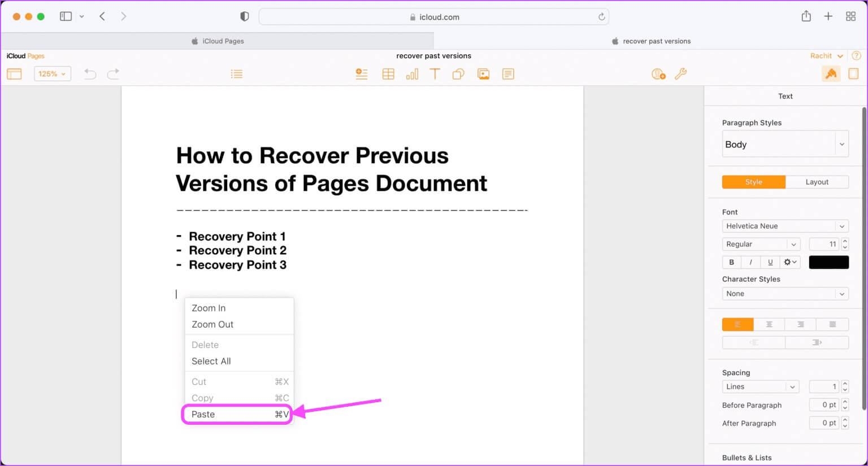Screen dimensions: 868x466
Task: Open the 125% zoom dropdown
Action: 53,74
